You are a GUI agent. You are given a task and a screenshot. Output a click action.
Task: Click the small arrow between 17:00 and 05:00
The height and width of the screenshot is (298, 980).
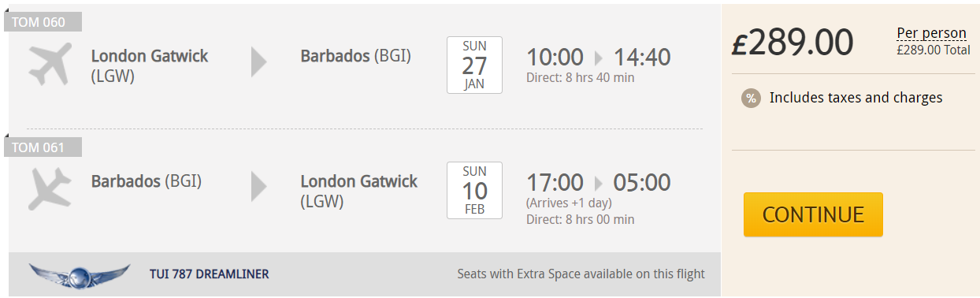tap(599, 184)
